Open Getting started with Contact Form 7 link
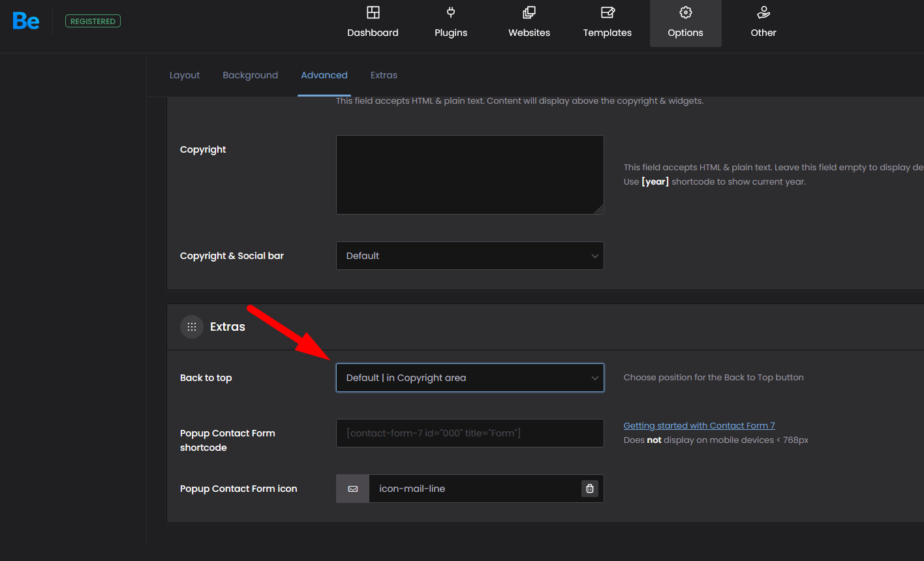Screen dimensions: 924x561 click(699, 425)
